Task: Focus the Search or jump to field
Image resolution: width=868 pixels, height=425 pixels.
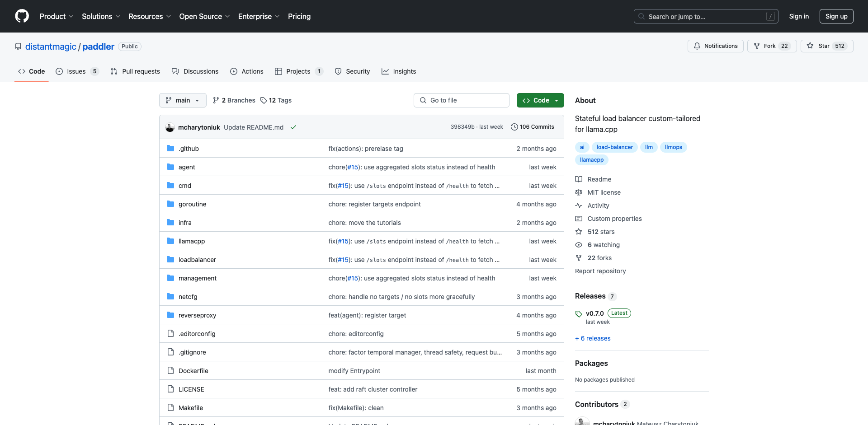Action: click(x=706, y=16)
